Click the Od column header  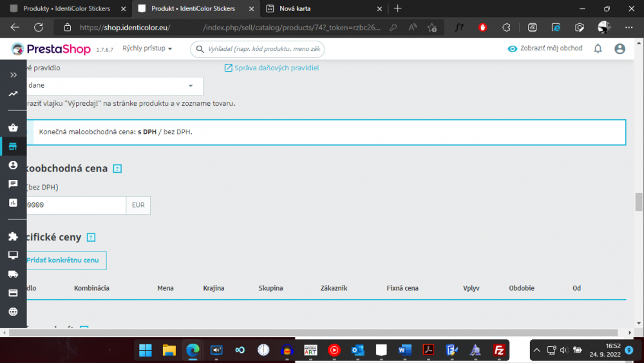[x=576, y=288]
